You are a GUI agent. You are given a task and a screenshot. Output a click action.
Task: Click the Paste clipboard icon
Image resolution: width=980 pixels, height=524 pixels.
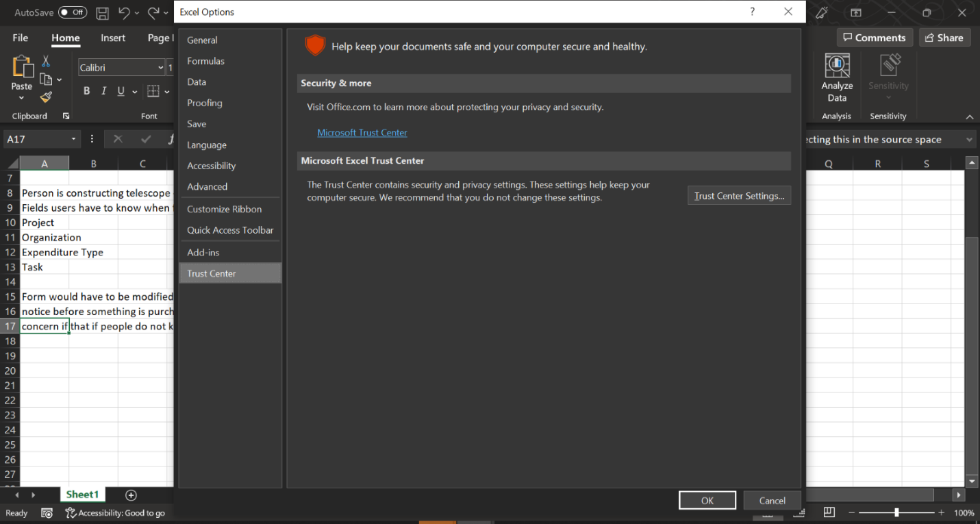(x=22, y=66)
